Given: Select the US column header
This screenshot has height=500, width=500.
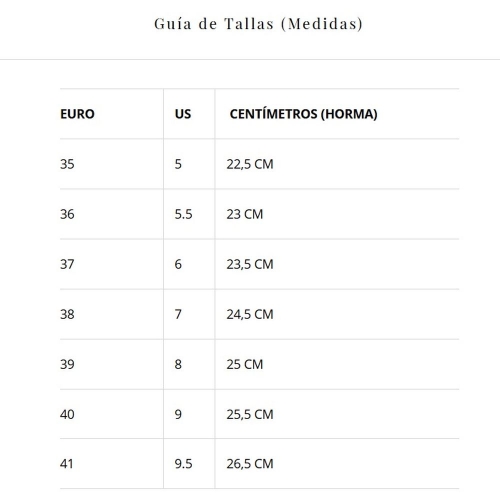Looking at the screenshot, I should [x=183, y=114].
